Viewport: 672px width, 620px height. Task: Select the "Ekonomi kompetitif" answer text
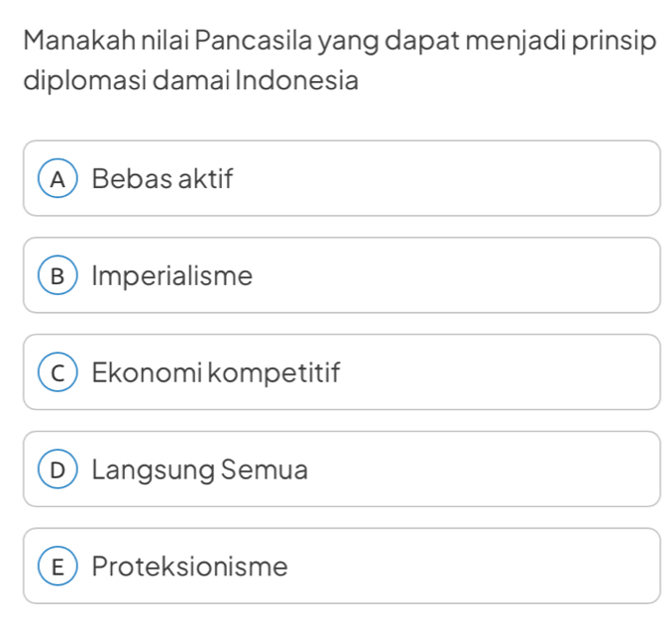216,373
